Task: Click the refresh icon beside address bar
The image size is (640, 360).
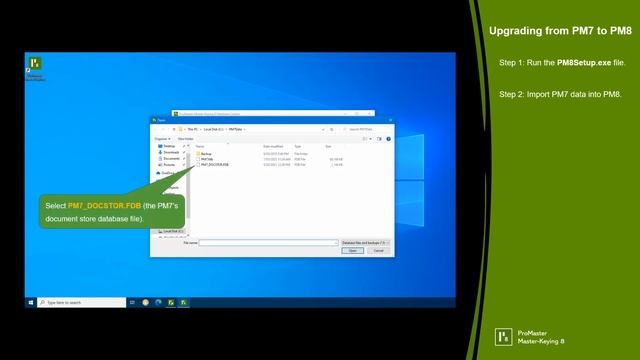Action: 332,129
